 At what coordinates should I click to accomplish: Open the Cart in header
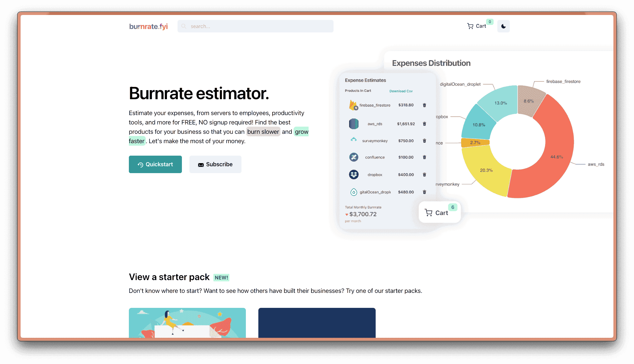(x=477, y=26)
